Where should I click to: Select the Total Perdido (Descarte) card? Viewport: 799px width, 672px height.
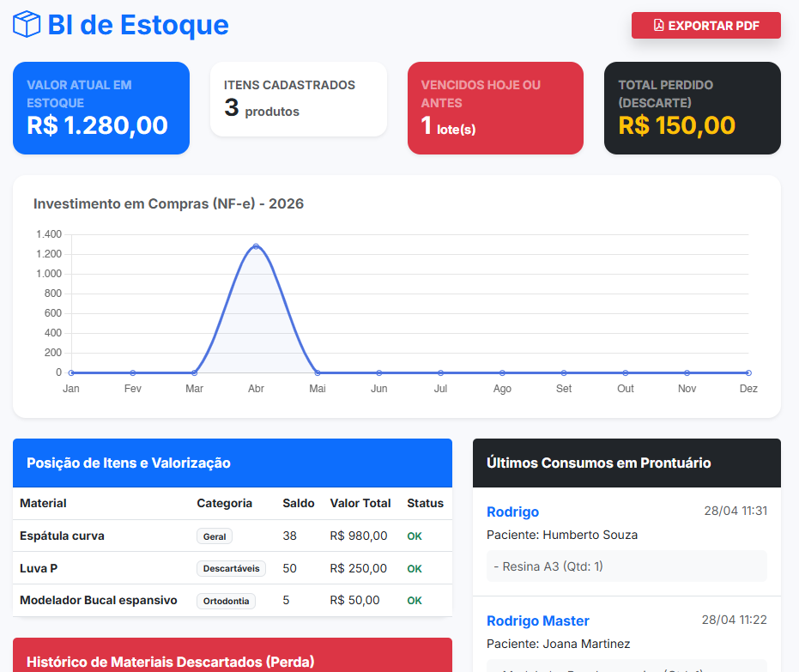tap(693, 108)
